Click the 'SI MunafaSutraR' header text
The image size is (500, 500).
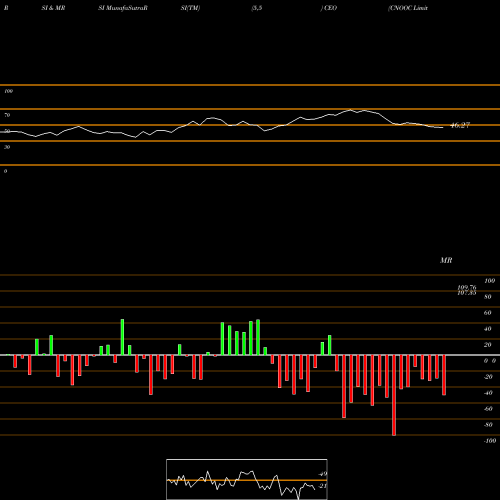(123, 8)
